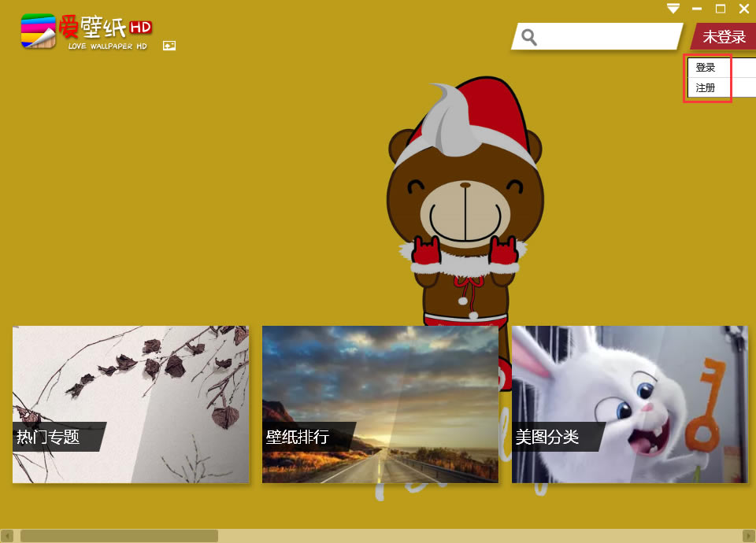Viewport: 756px width, 543px height.
Task: Click the magnifier search icon
Action: pos(529,37)
